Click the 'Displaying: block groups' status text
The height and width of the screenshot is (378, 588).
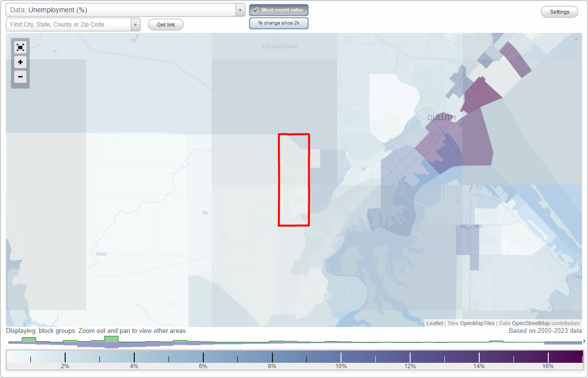(96, 331)
